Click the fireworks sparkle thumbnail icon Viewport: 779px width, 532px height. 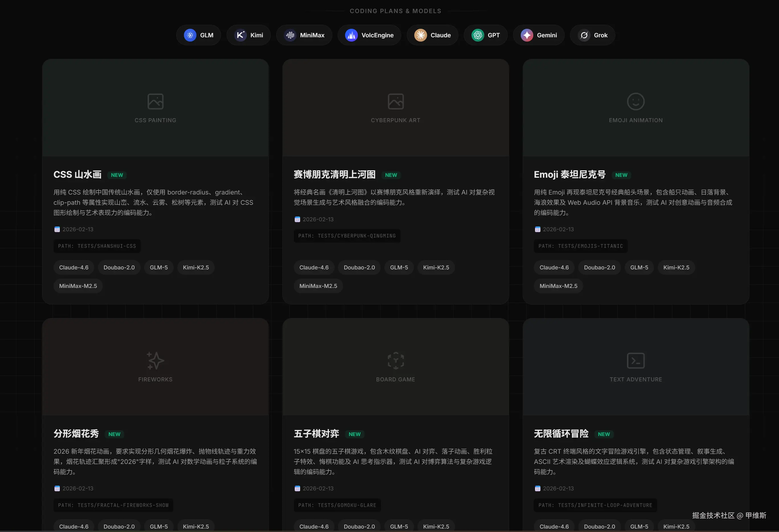[155, 361]
